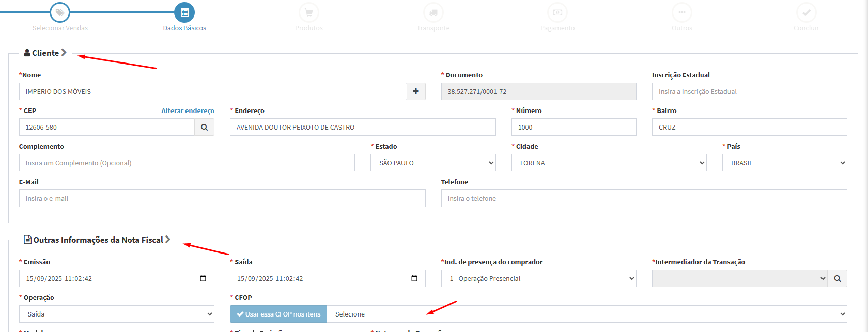Click the Outros step icon

pyautogui.click(x=682, y=12)
